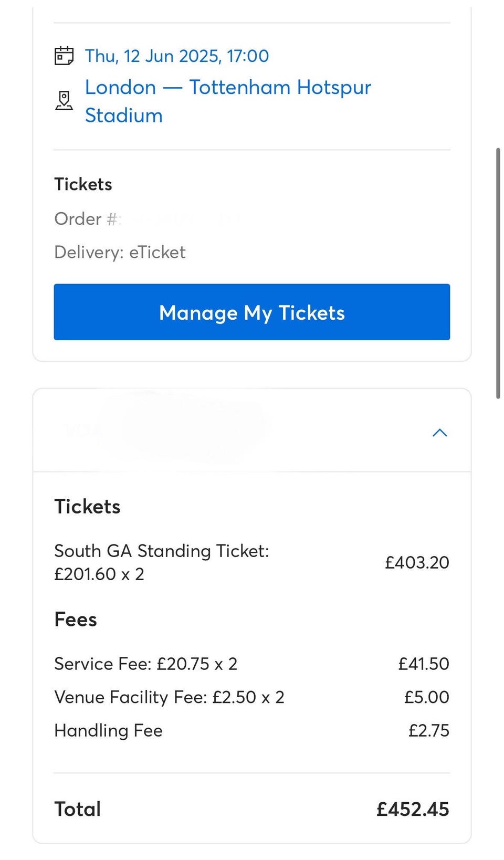Click the Fees heading
Screen dimensions: 504x860
tap(76, 620)
